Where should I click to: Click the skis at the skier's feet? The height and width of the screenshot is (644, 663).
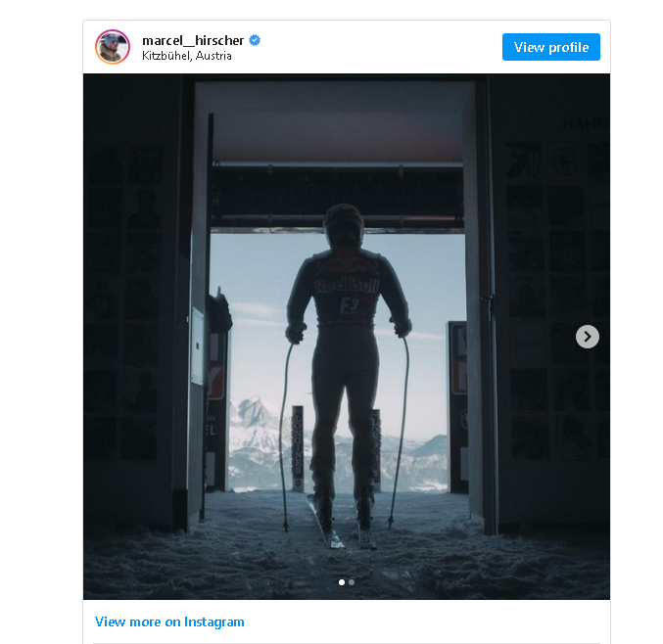coord(343,524)
